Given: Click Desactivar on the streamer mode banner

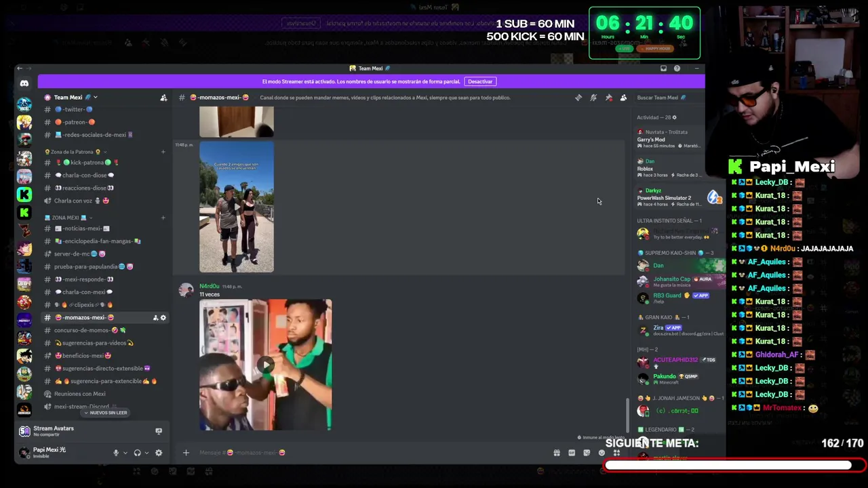Looking at the screenshot, I should click(480, 81).
